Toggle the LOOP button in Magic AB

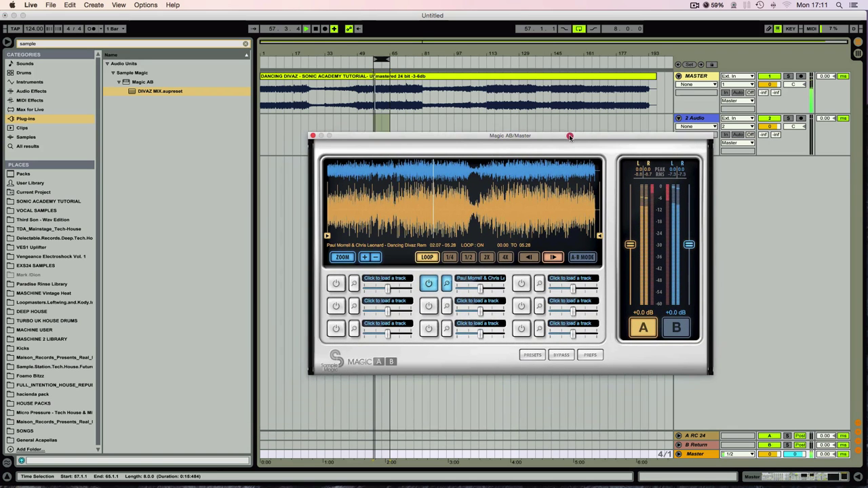tap(427, 258)
